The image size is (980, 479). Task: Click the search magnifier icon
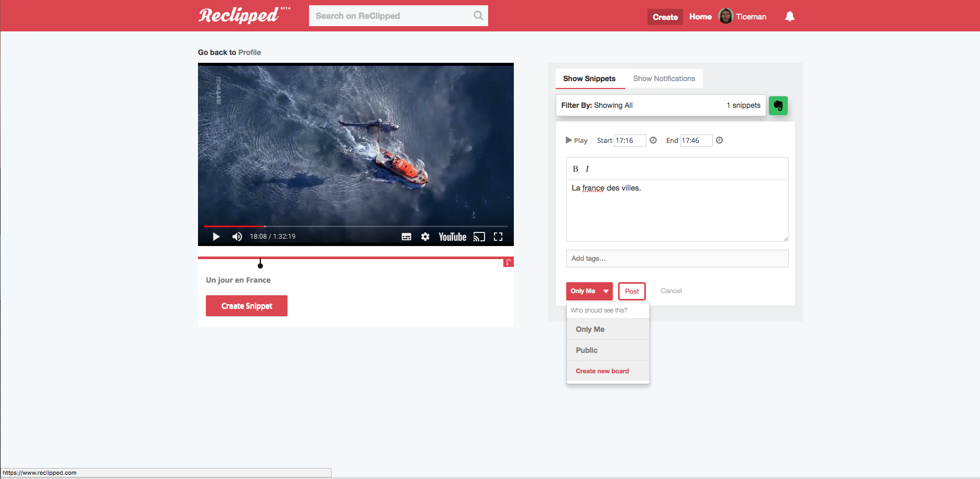click(478, 16)
